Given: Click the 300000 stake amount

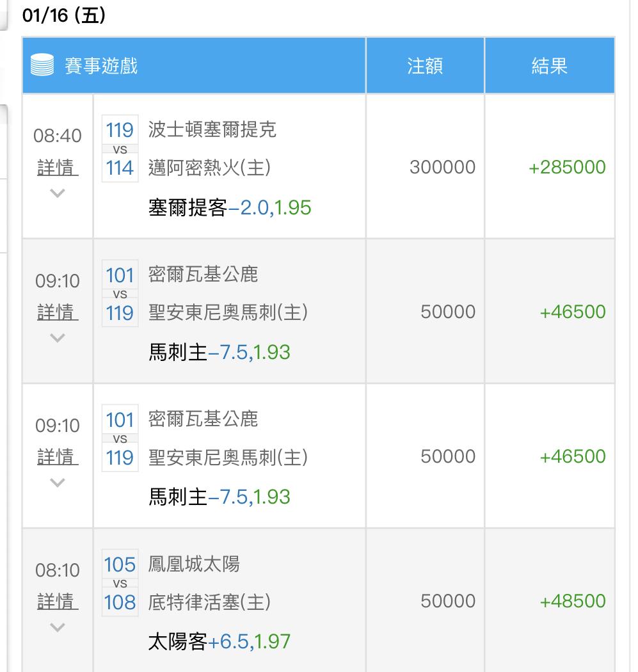Looking at the screenshot, I should 442,168.
